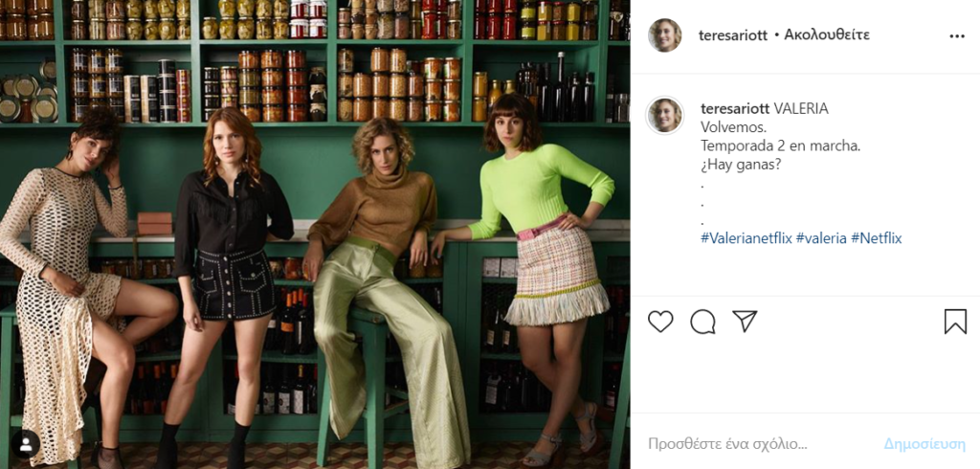Viewport: 980px width, 469px height.
Task: Like the post with the heart icon
Action: 660,322
